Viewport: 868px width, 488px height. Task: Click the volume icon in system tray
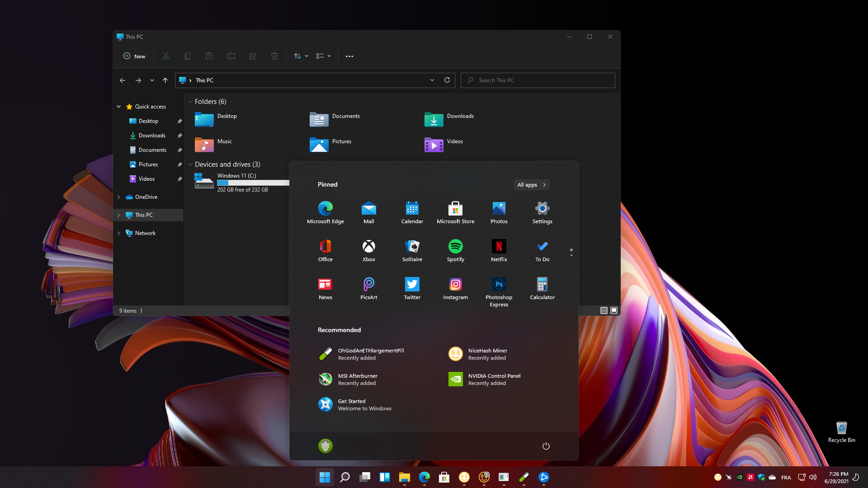pyautogui.click(x=813, y=477)
